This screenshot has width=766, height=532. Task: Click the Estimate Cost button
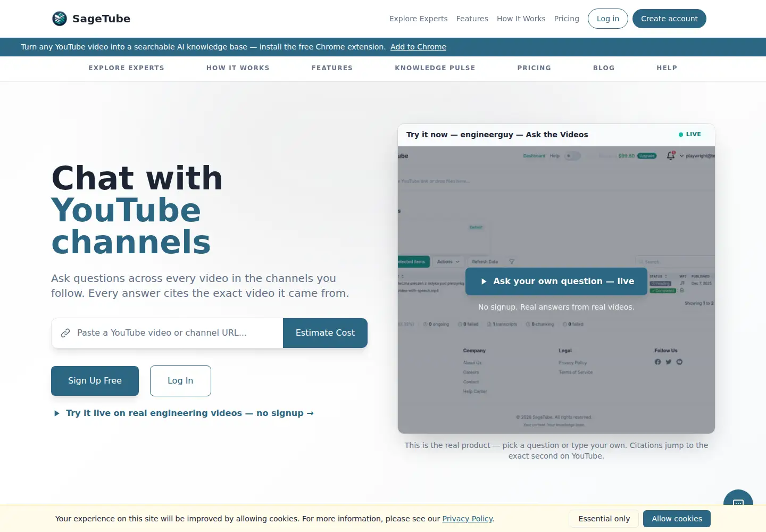click(x=325, y=333)
